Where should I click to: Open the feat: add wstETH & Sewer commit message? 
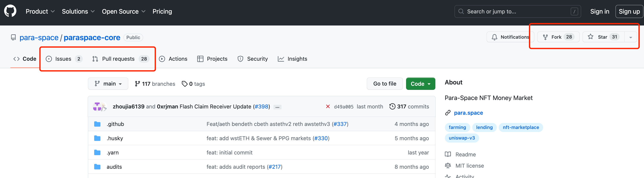click(x=258, y=138)
